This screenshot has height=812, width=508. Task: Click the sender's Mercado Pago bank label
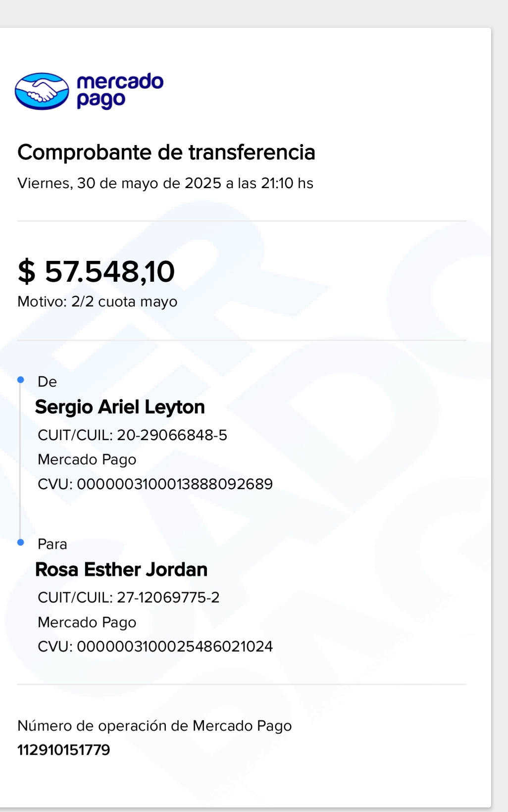[x=87, y=459]
